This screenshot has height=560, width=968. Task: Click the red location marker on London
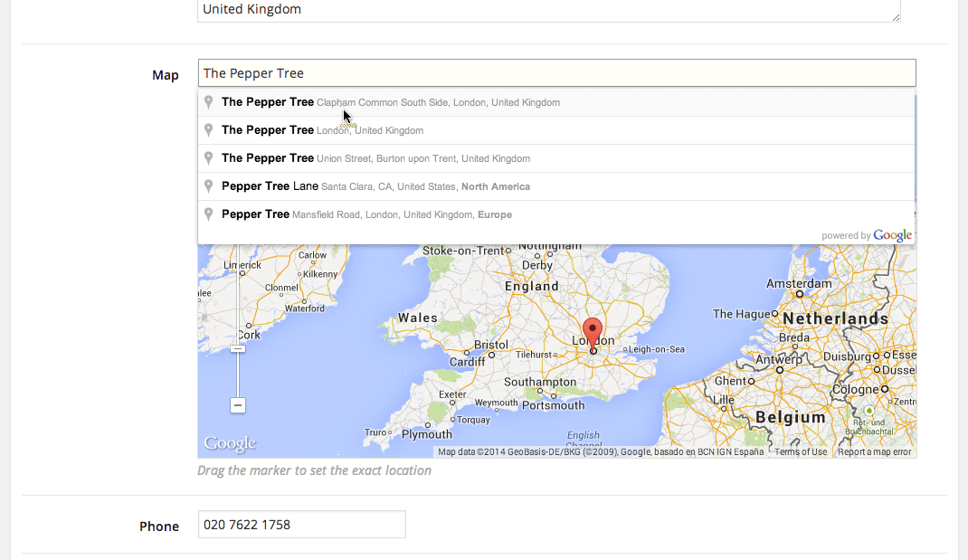(x=593, y=332)
